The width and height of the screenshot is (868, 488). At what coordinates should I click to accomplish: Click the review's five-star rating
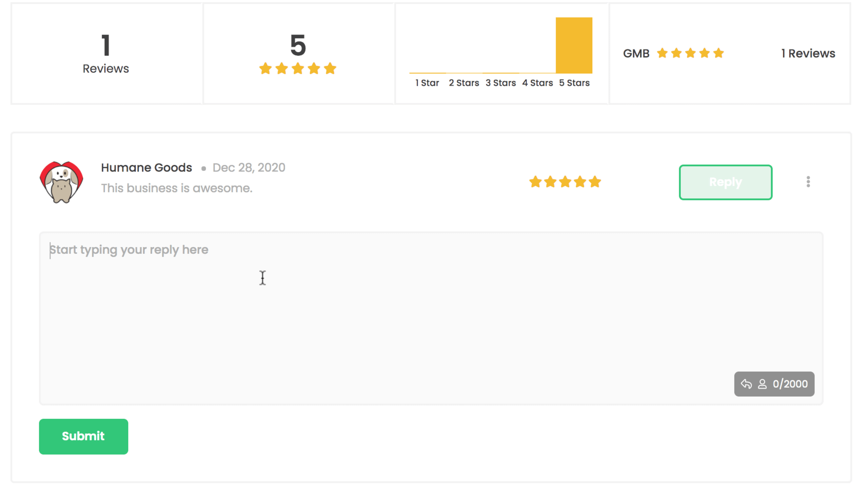(565, 182)
